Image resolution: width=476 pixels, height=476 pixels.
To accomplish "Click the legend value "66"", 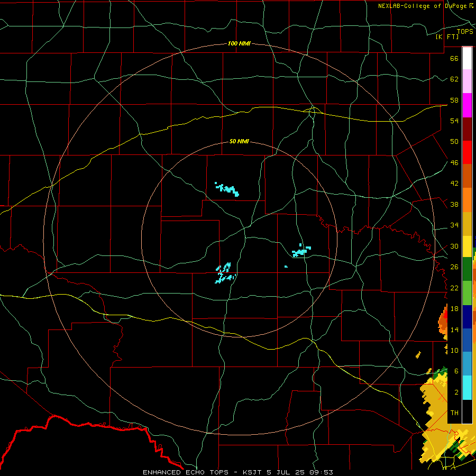I will (x=454, y=58).
